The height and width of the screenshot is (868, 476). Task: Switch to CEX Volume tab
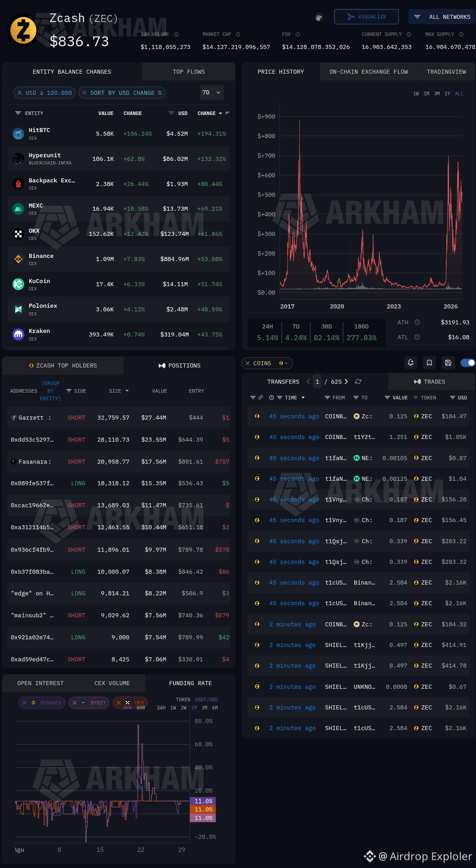pyautogui.click(x=112, y=683)
